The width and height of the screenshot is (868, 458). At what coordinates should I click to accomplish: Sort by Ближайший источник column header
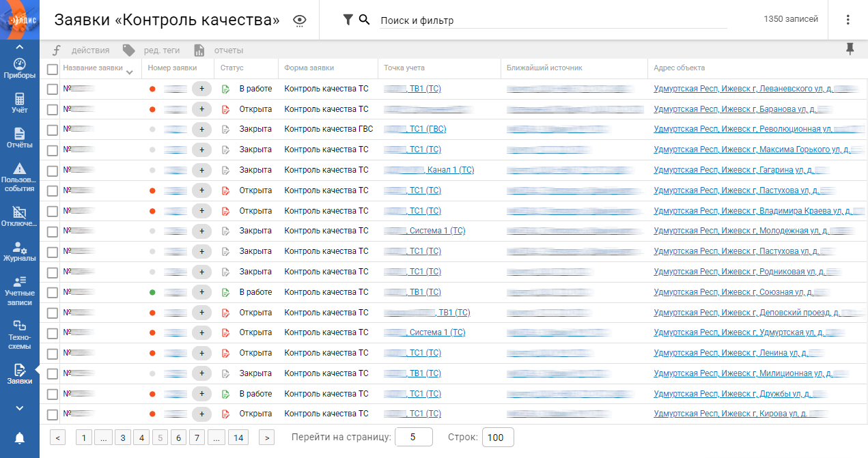click(544, 68)
